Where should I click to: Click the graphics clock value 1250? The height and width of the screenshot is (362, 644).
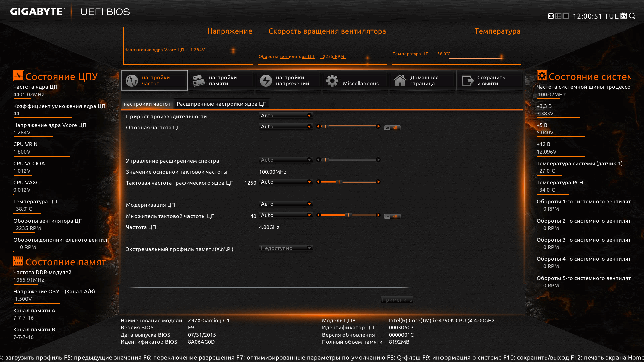250,183
